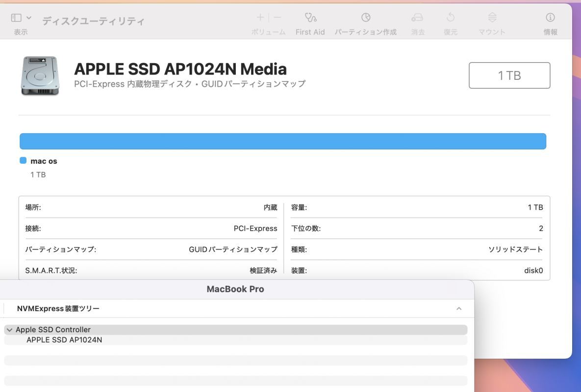The image size is (581, 392).
Task: Click the restore (復元) toolbar icon
Action: point(451,17)
